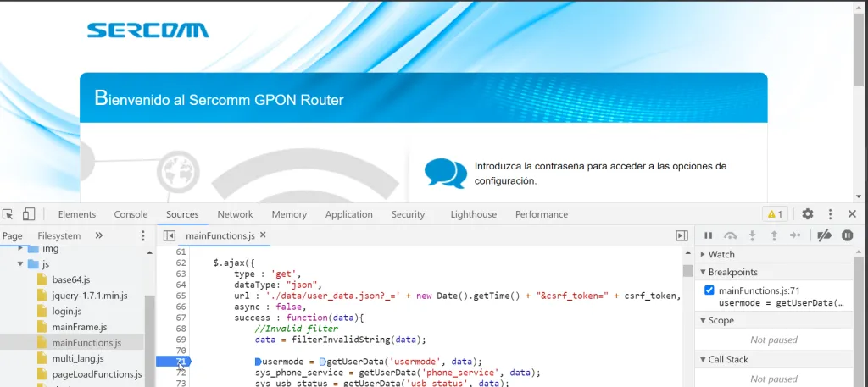Click 'usermode = getUserData(…' breakpoint text
The image size is (868, 387).
point(782,303)
